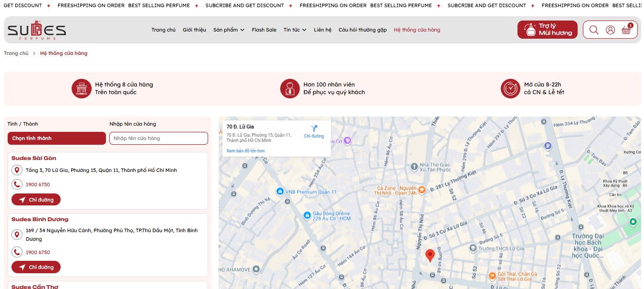
Task: Open the search magnifier icon
Action: coord(594,30)
